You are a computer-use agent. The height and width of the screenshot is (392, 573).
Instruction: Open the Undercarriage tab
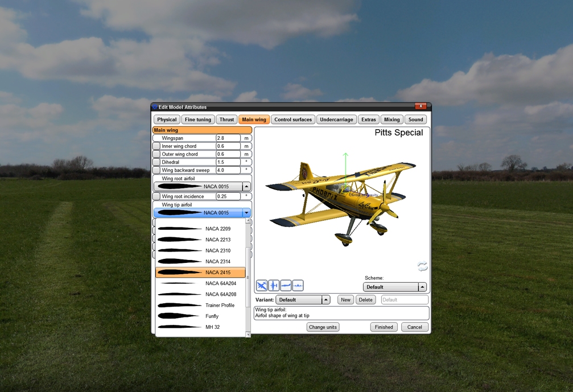coord(337,119)
